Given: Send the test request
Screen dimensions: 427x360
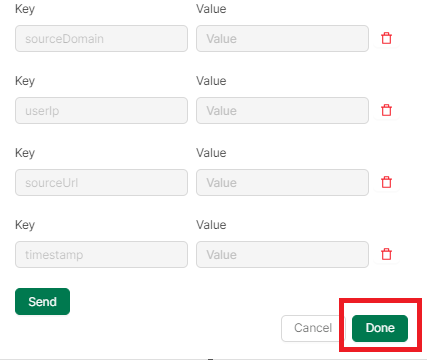Looking at the screenshot, I should [x=42, y=302].
